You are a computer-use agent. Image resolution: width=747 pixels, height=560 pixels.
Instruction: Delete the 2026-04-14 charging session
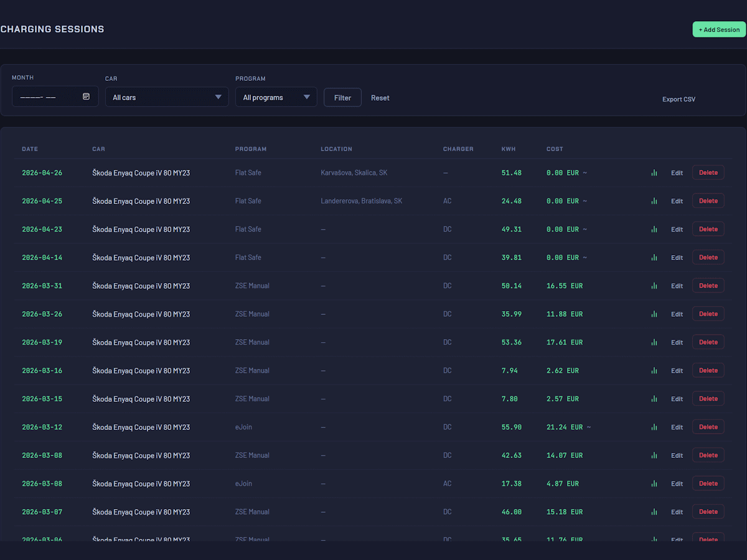(708, 258)
